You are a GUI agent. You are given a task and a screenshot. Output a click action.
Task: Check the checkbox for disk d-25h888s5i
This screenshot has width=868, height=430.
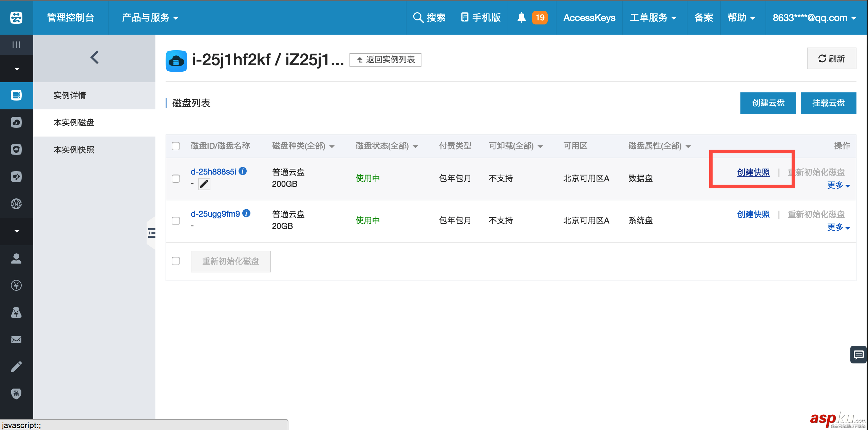(176, 178)
